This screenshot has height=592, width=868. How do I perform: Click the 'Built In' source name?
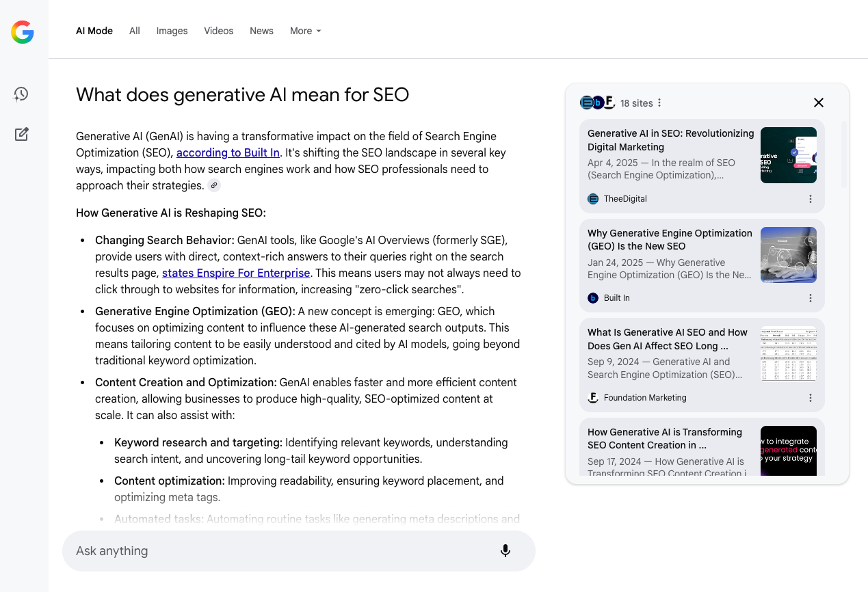tap(617, 298)
